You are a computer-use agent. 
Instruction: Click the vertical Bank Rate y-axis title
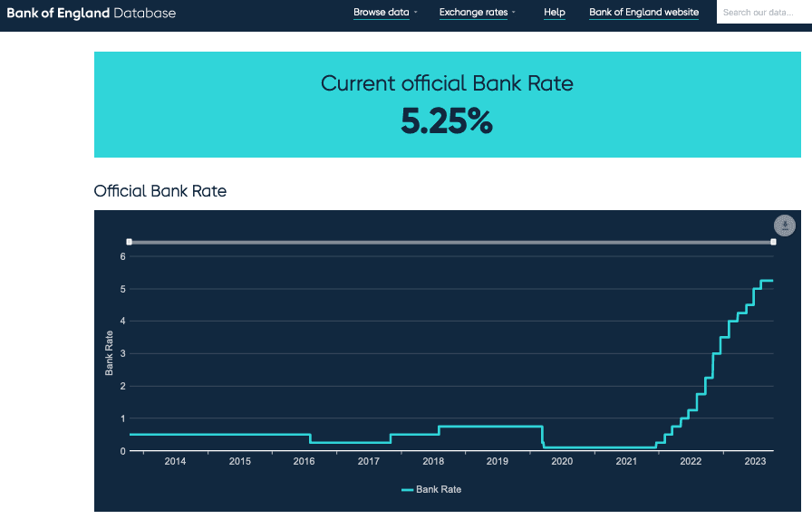tap(110, 353)
